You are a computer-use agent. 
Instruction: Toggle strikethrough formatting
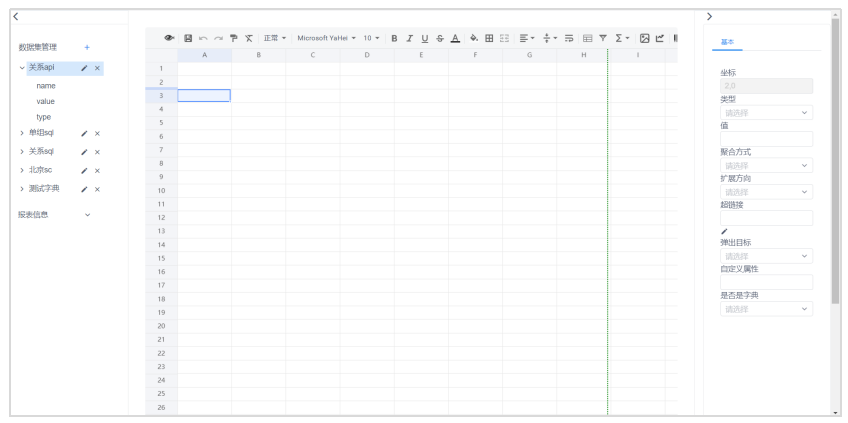click(440, 38)
